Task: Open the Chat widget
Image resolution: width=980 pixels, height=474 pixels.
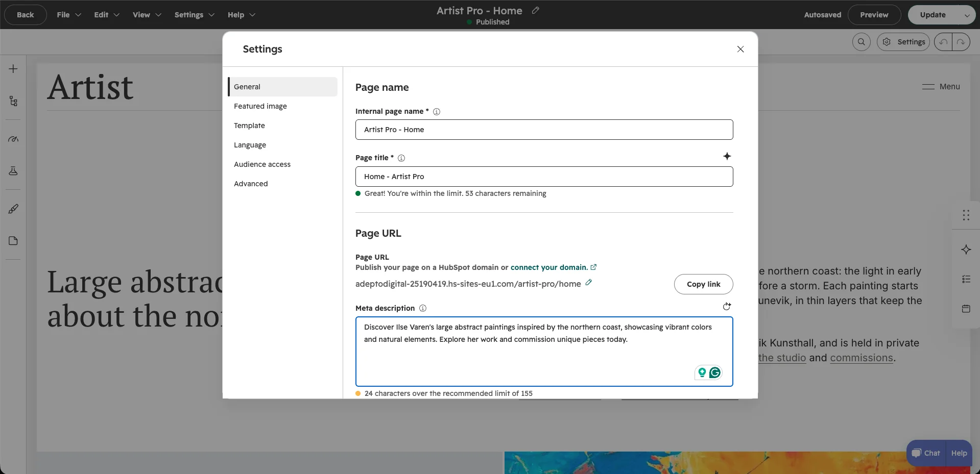Action: [926, 453]
